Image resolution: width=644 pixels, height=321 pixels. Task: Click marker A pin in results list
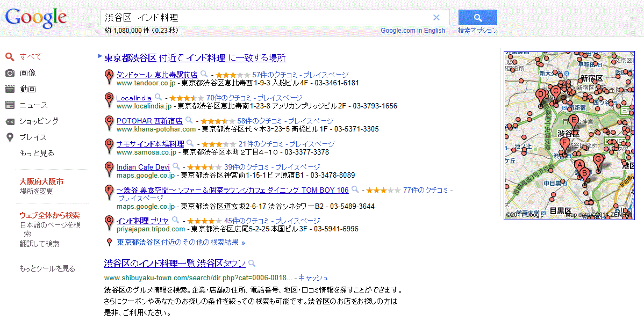[x=109, y=77]
